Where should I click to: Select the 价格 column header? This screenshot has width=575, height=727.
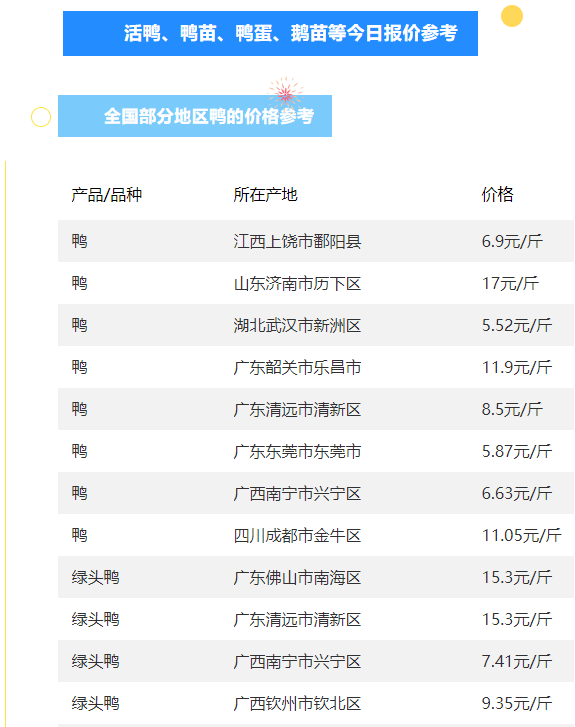[498, 195]
